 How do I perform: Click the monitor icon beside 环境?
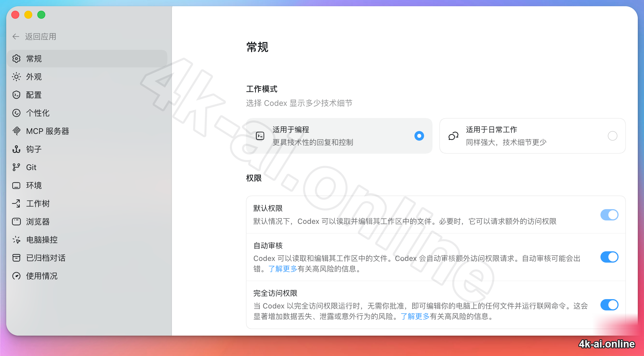click(x=16, y=185)
